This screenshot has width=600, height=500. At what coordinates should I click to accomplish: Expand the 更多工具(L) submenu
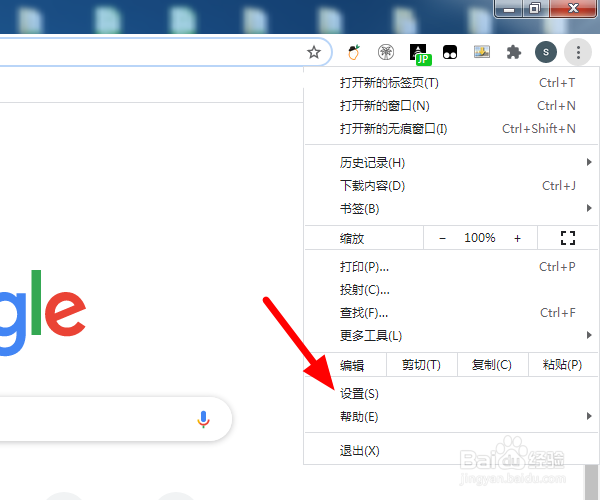coord(451,336)
